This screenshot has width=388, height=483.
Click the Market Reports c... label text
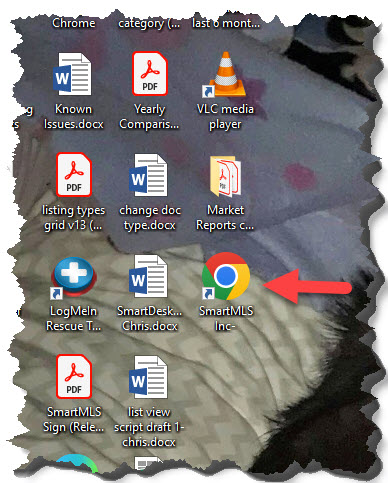pos(225,218)
